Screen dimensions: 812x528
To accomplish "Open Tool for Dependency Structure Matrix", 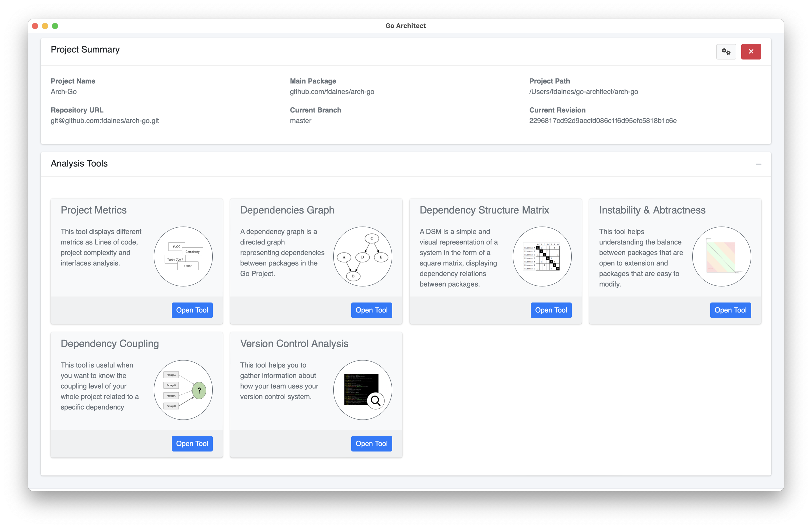I will click(551, 310).
